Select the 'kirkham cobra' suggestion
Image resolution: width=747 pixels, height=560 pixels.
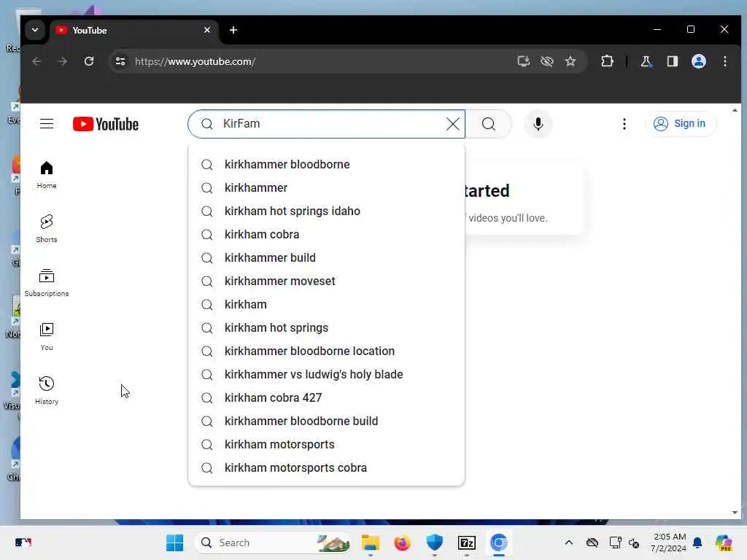pos(326,234)
